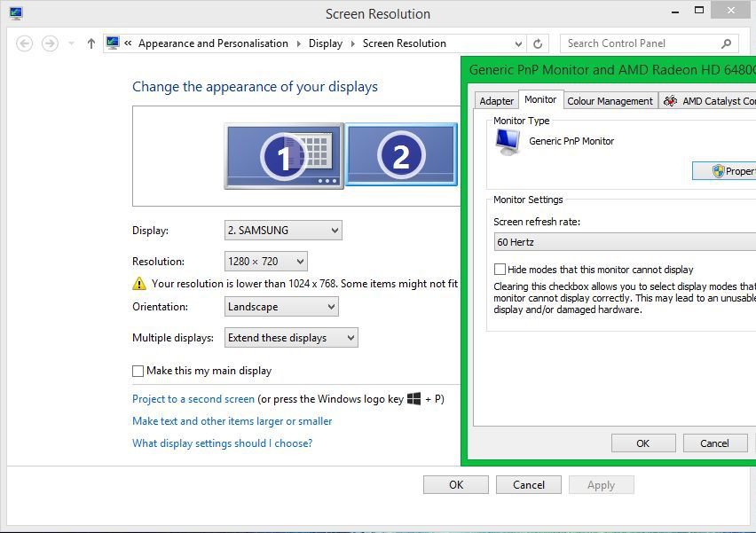Image resolution: width=756 pixels, height=533 pixels.
Task: Switch to the Colour Management tab
Action: [610, 101]
